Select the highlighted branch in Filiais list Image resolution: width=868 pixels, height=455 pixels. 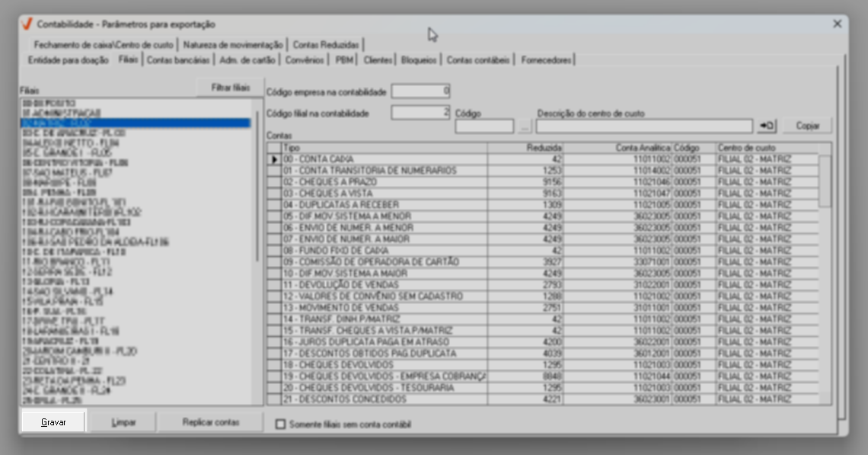coord(136,123)
